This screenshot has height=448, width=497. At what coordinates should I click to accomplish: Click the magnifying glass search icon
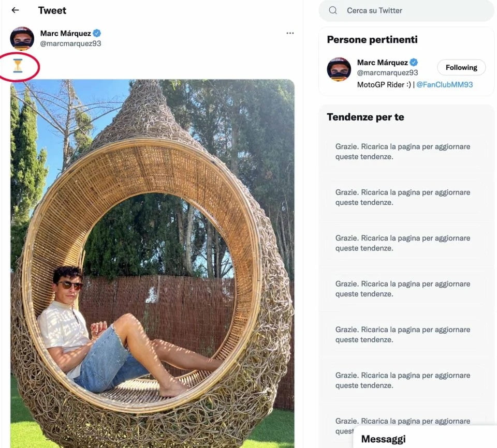[x=333, y=10]
